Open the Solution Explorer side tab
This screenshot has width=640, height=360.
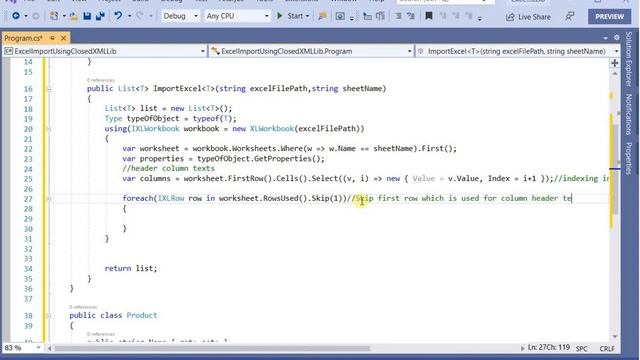click(x=629, y=59)
